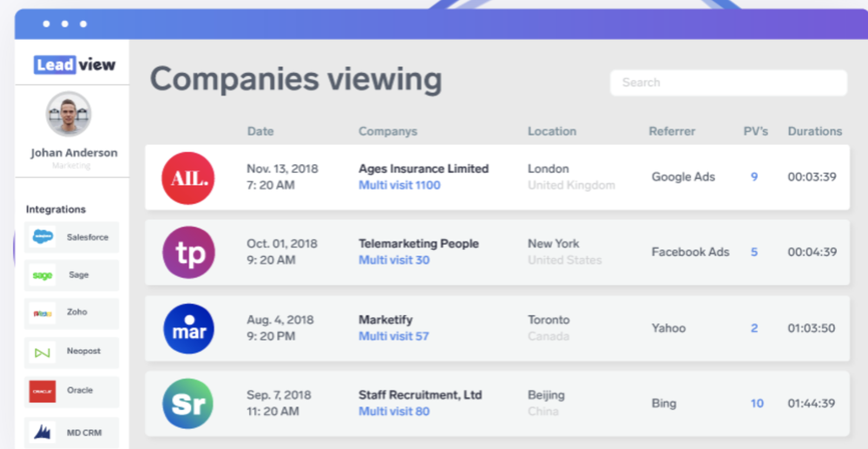Click the Companys column header
Screen dimensions: 868x449
(388, 131)
